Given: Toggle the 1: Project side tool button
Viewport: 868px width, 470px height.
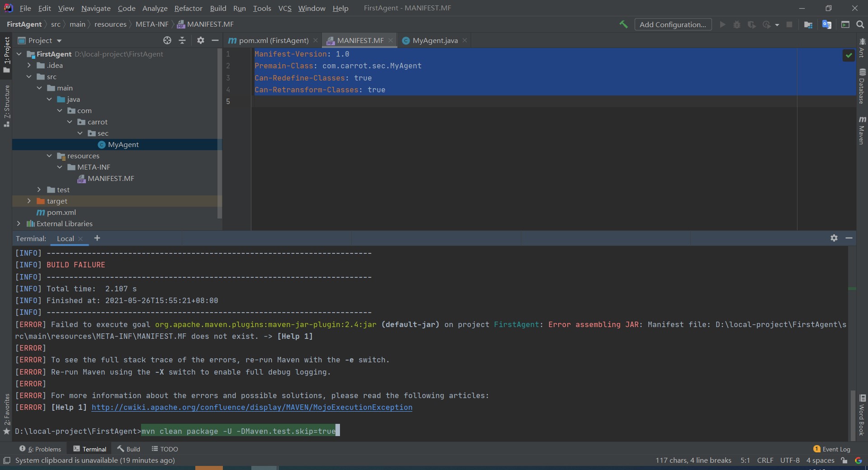Looking at the screenshot, I should (x=6, y=55).
